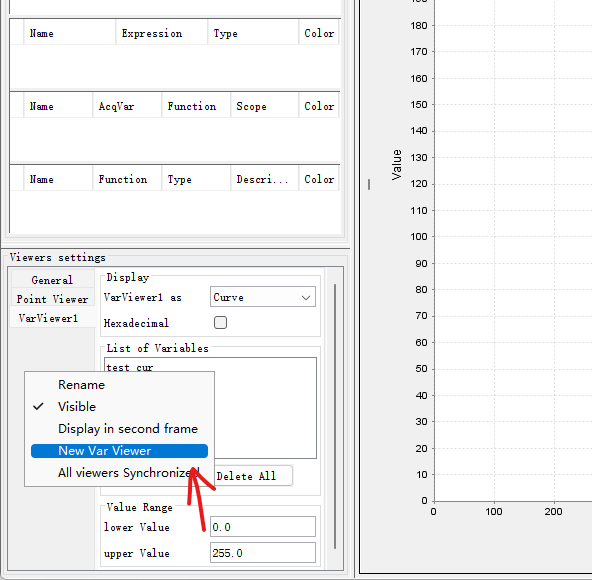Enable the Hexadecimal checkbox
Screen dimensions: 592x580
[x=220, y=323]
